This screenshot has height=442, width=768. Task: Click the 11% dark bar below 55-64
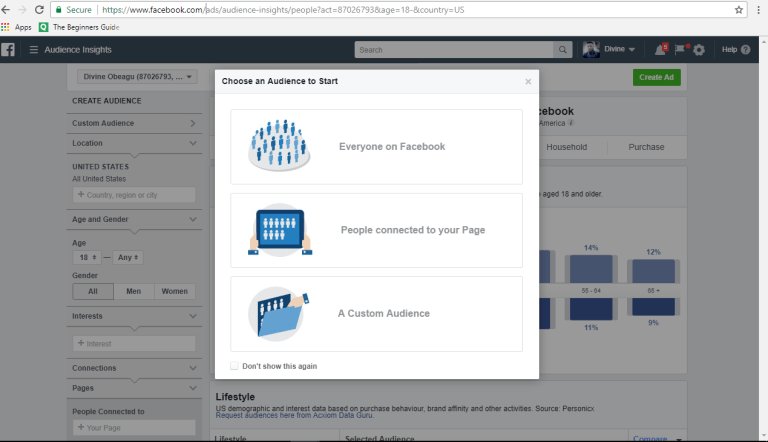coord(591,309)
